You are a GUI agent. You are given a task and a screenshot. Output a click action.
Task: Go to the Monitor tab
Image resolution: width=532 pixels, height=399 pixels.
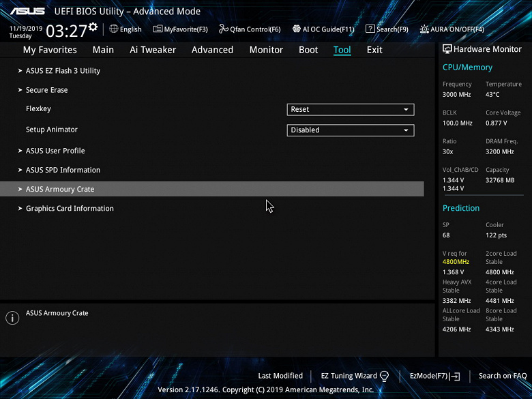[x=266, y=50]
